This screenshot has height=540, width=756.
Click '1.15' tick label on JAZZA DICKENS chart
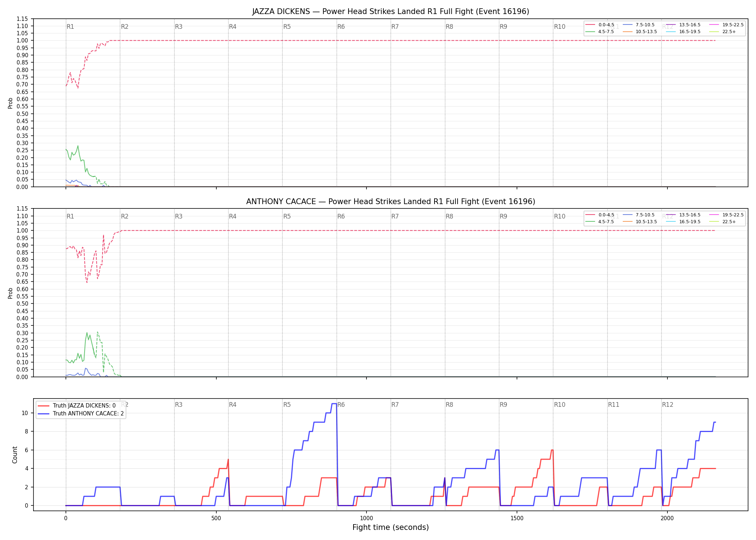coord(22,19)
